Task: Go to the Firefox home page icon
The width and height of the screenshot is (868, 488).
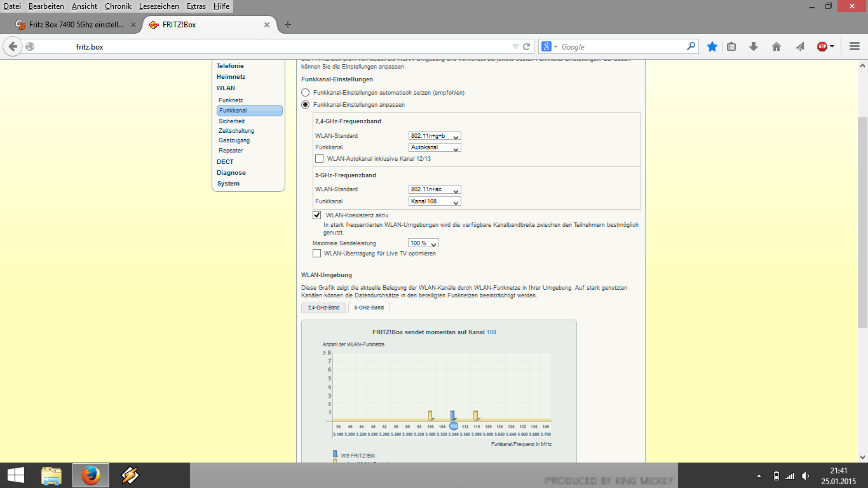Action: click(x=776, y=46)
